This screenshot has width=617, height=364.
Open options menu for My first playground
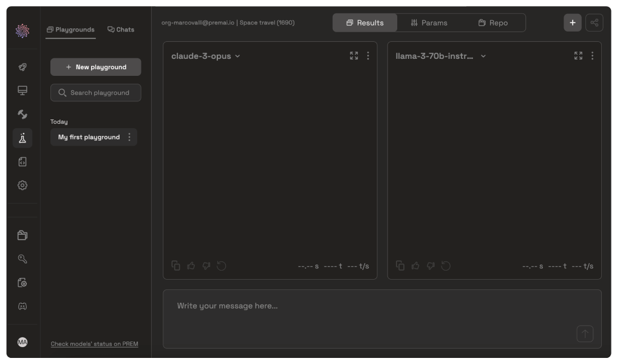129,137
